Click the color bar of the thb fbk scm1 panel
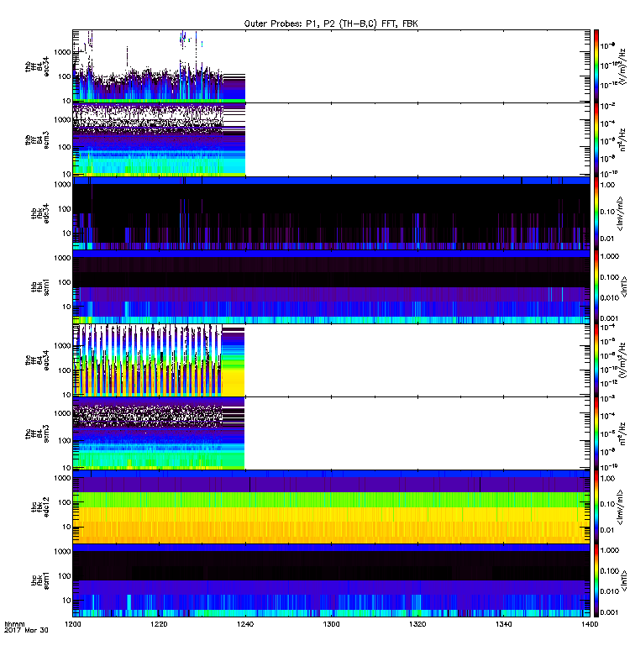The image size is (630, 672). coord(596,286)
